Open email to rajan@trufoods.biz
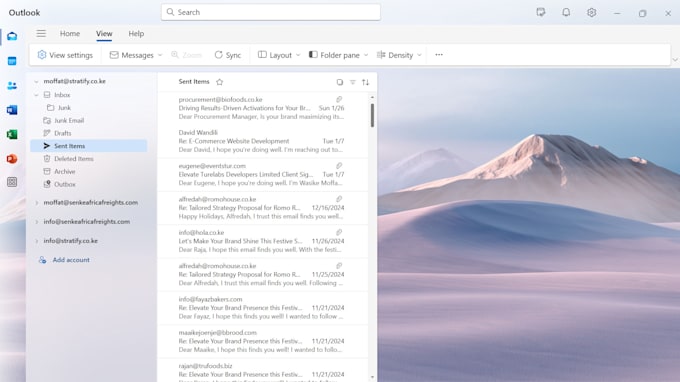 [263, 370]
